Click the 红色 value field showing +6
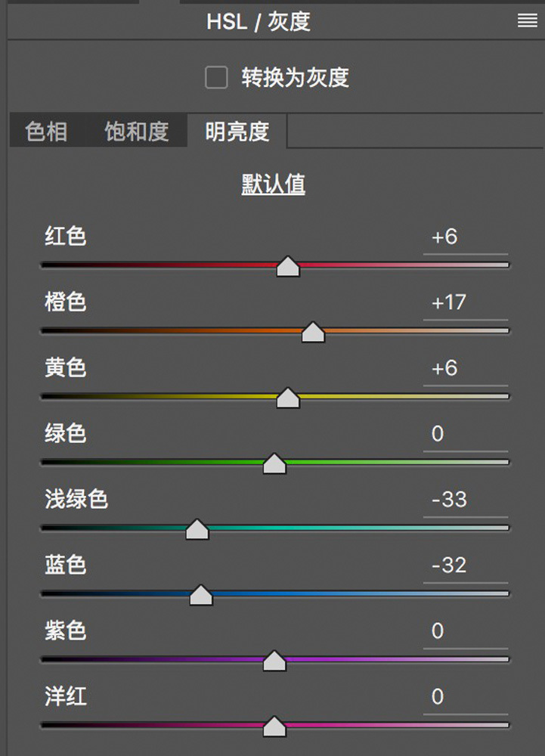Viewport: 545px width, 756px height. coord(463,237)
